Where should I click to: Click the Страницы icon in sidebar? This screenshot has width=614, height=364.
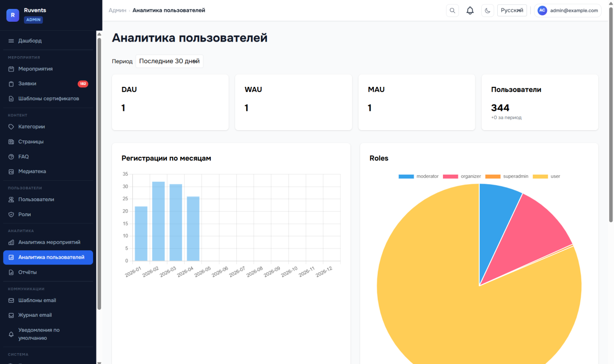coord(11,142)
